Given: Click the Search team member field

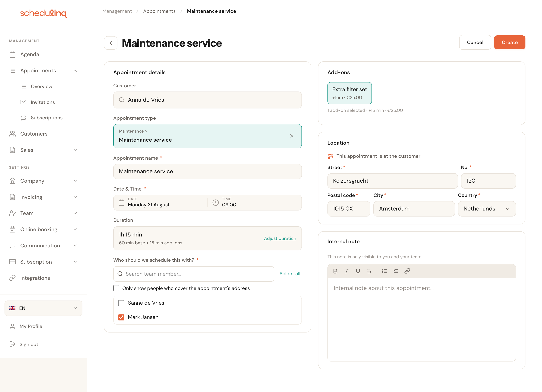Looking at the screenshot, I should tap(194, 274).
